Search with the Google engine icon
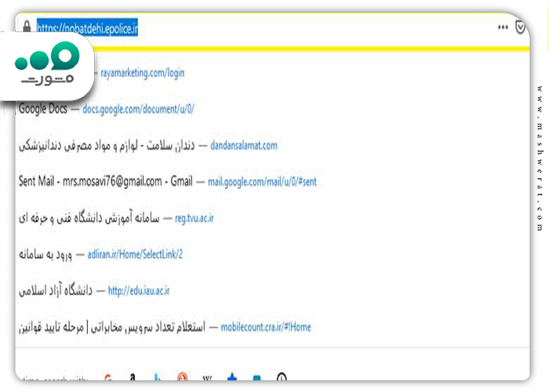The height and width of the screenshot is (392, 549). [108, 377]
